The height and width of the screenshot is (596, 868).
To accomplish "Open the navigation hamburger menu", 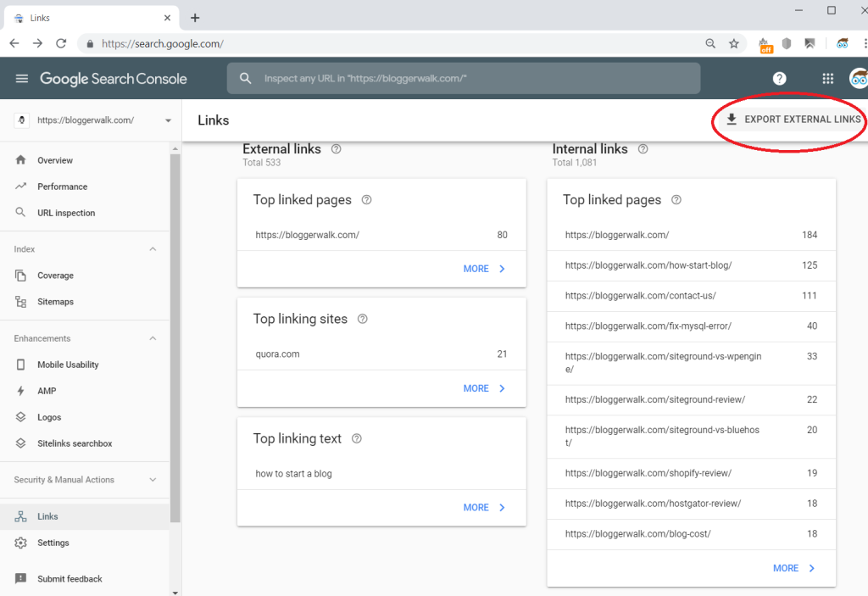I will (x=21, y=78).
